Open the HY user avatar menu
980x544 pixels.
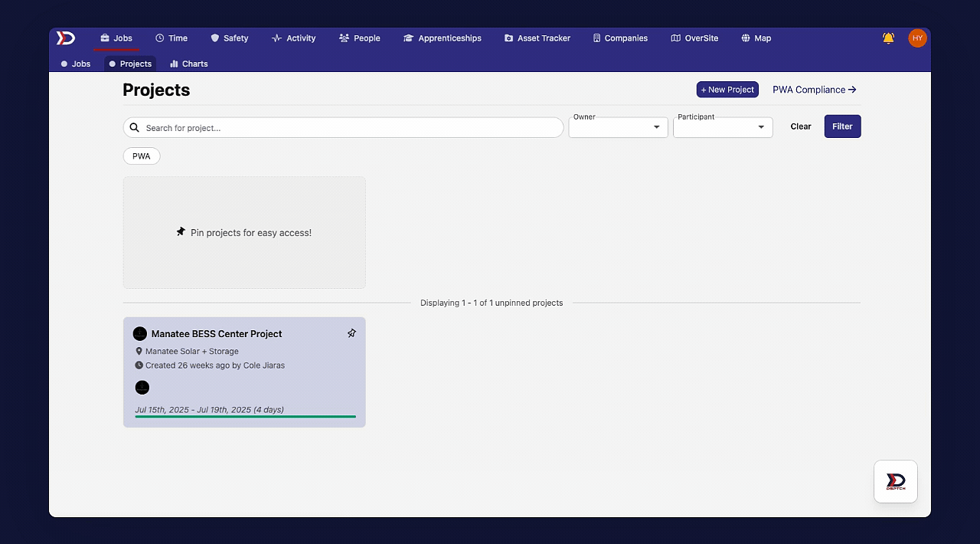click(917, 38)
